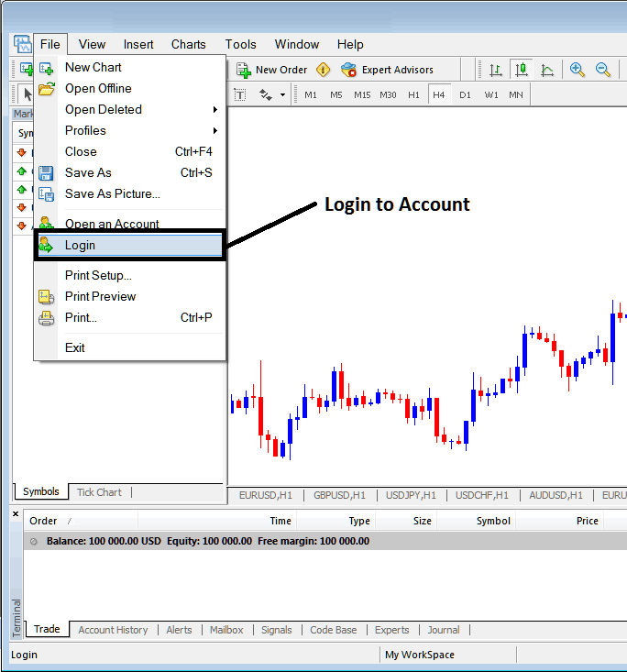
Task: Select the H4 timeframe button
Action: 439,94
